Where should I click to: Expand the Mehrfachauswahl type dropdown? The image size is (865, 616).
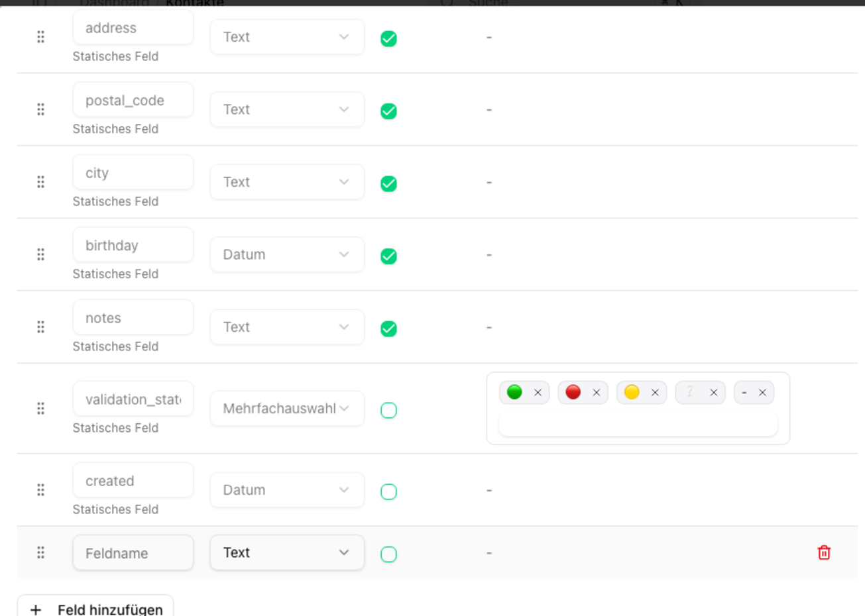pos(286,409)
